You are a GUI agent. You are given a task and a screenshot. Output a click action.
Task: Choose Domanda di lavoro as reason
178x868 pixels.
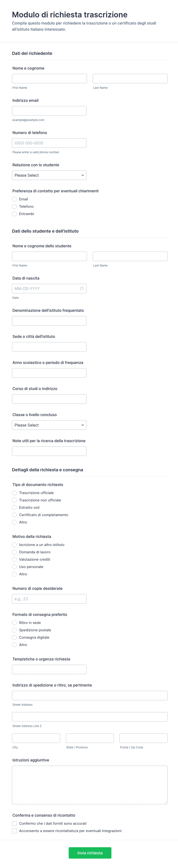[x=14, y=552]
